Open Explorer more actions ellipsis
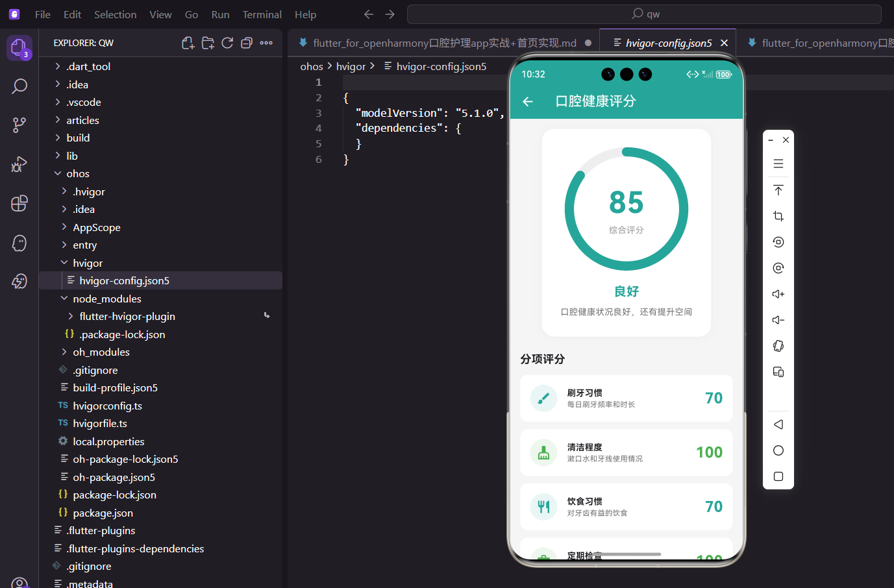894x588 pixels. [266, 43]
